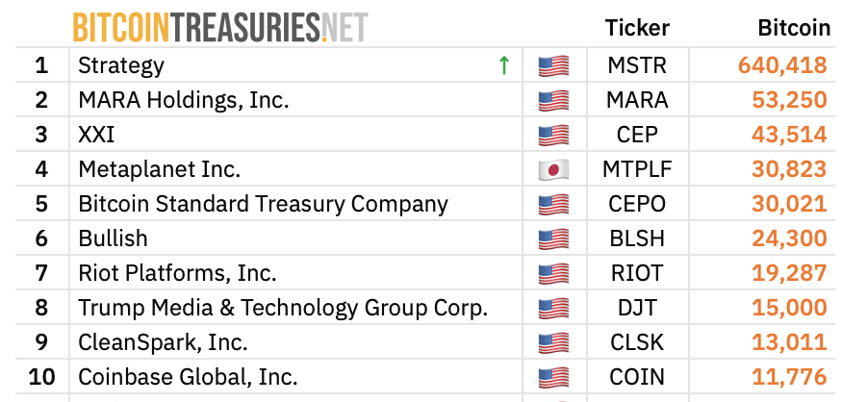
Task: Click the US flag beside CleanSpark, Inc.
Action: tap(553, 342)
